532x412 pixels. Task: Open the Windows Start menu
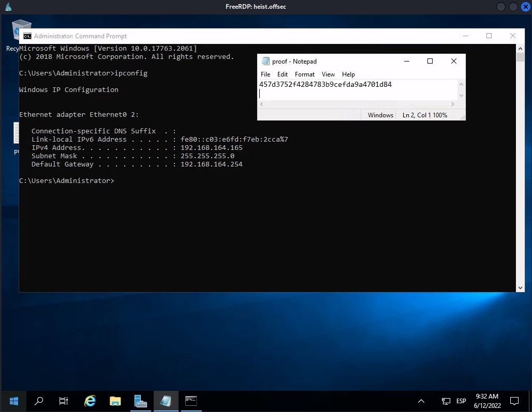pos(13,401)
